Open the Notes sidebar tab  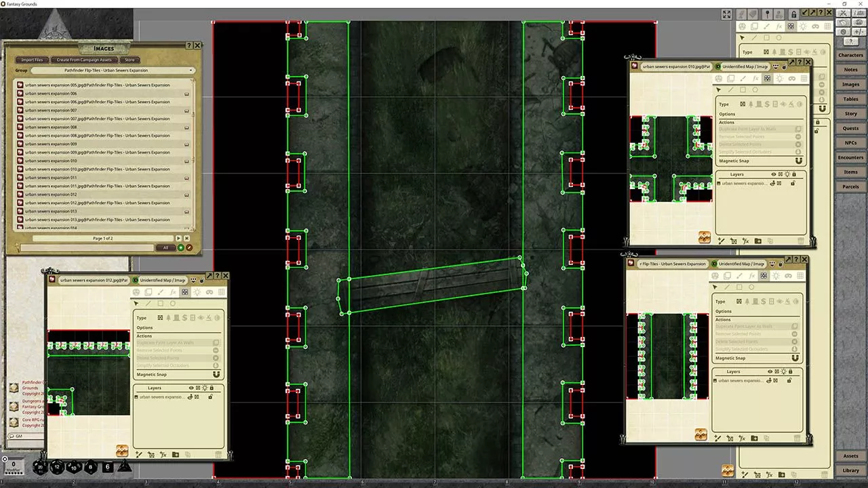click(x=850, y=70)
